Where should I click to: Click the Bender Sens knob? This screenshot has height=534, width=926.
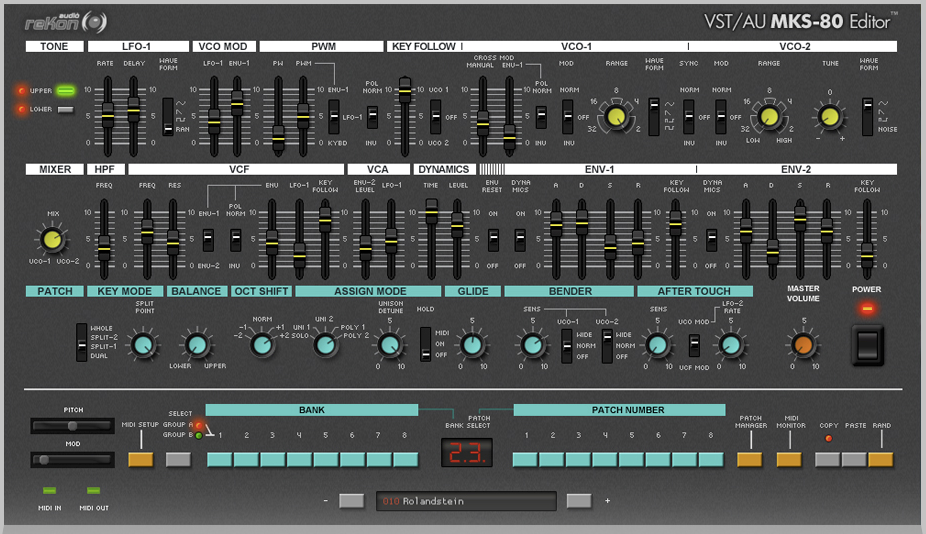tap(533, 345)
